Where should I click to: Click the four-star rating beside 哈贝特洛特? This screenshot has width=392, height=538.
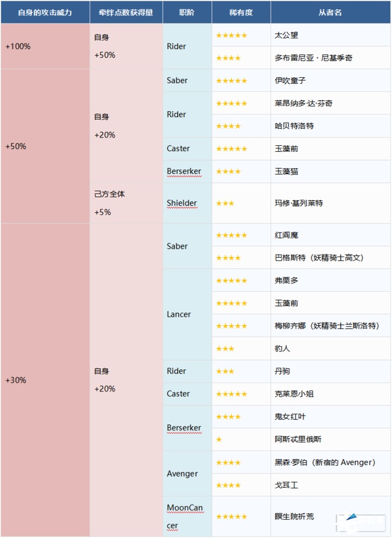[228, 126]
